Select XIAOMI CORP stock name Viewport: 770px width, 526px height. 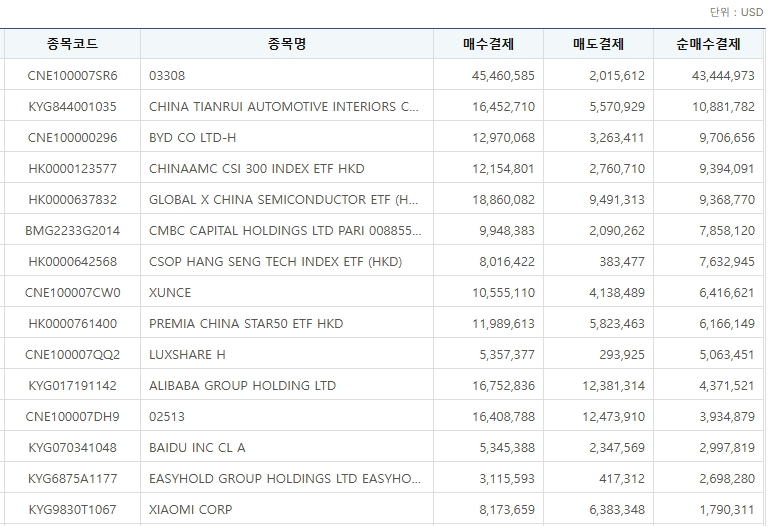click(x=191, y=509)
